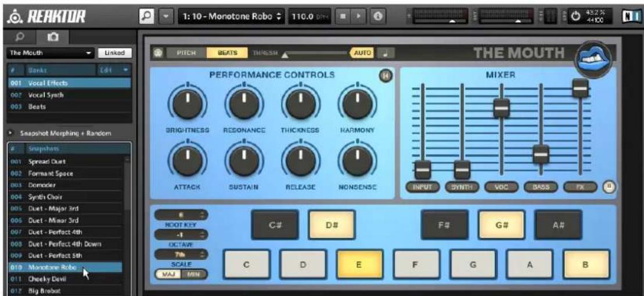Select the 'Duet - Perfect 4th Down' snapshot
This screenshot has height=296, width=644.
pos(65,244)
